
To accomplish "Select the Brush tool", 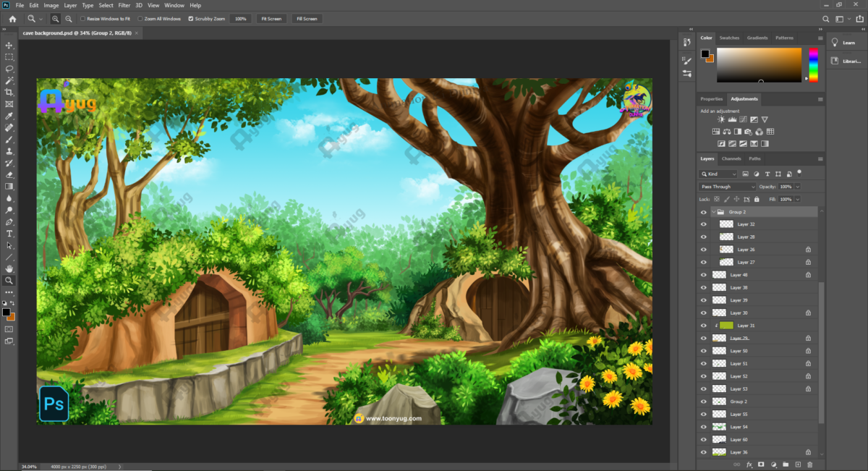I will point(9,139).
